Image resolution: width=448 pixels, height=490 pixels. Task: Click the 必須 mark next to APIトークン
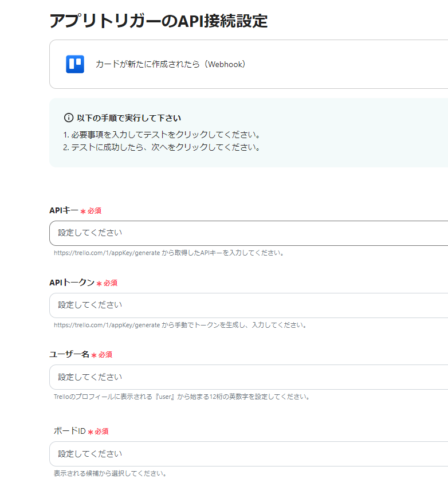tap(107, 283)
